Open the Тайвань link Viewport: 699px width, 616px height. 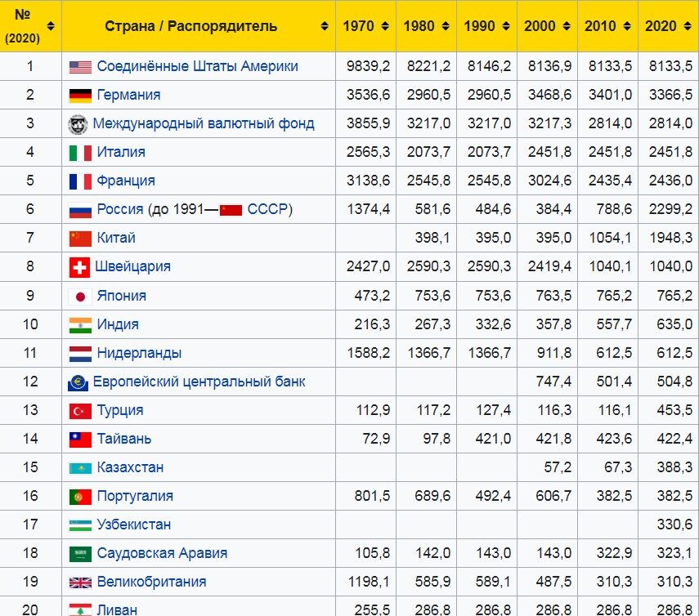pyautogui.click(x=124, y=439)
